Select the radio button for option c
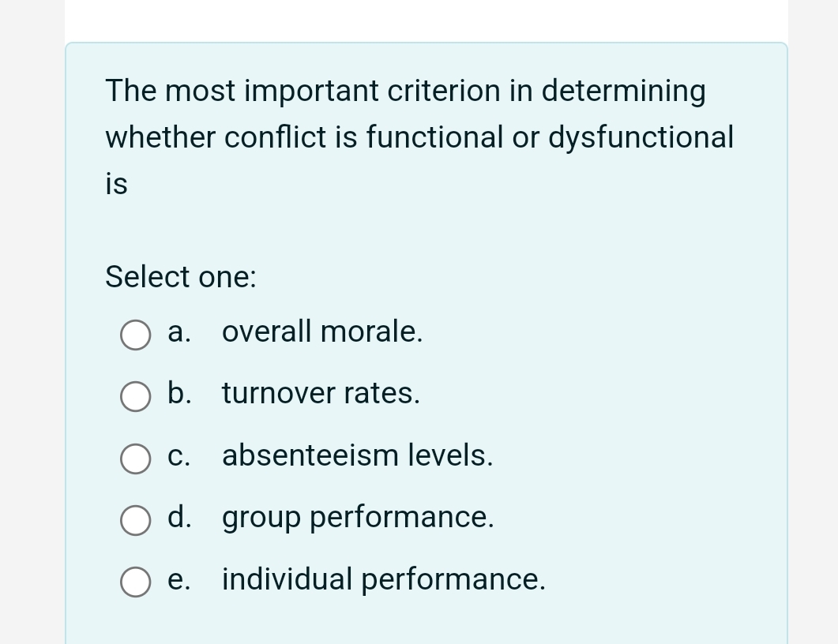 (135, 459)
